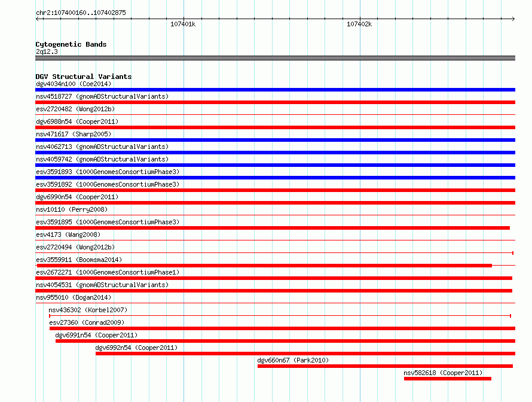Select dgv6991n54 (Cooper2011) label
This screenshot has width=532, height=402.
(x=96, y=335)
